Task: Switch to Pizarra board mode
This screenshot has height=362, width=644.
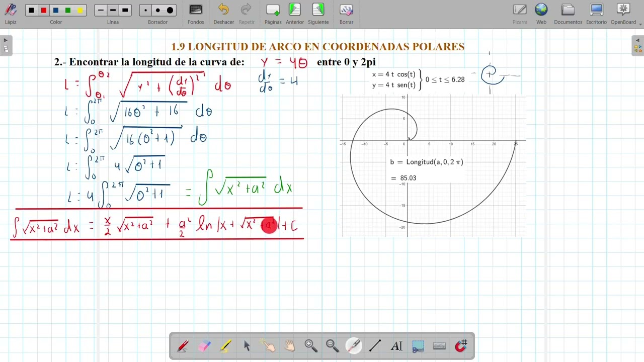Action: coord(520,14)
